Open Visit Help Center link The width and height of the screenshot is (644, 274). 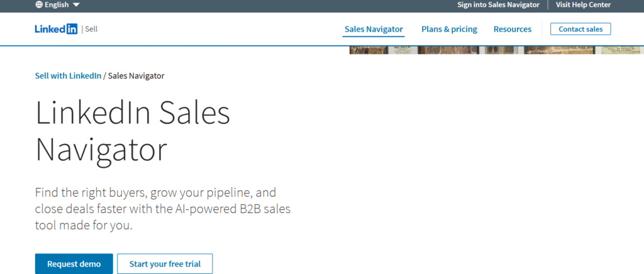point(583,4)
